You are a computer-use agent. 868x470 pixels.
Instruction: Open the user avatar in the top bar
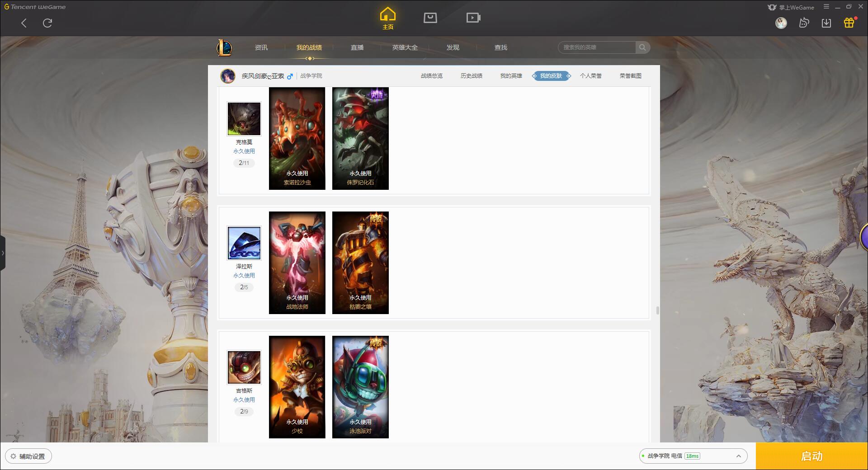(781, 23)
